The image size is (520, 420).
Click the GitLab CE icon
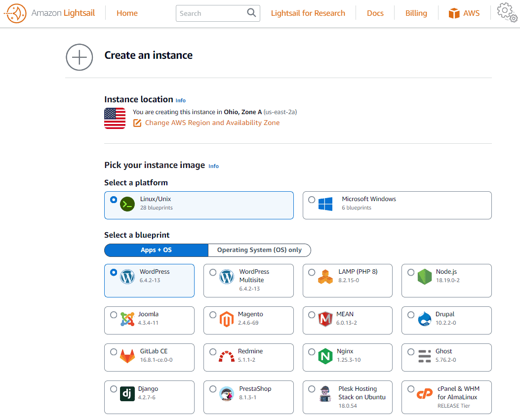[x=127, y=357]
